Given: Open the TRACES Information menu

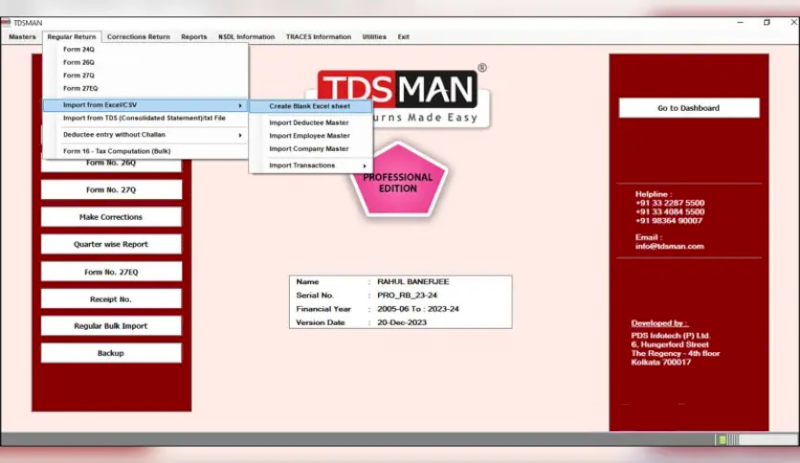Looking at the screenshot, I should pyautogui.click(x=318, y=37).
